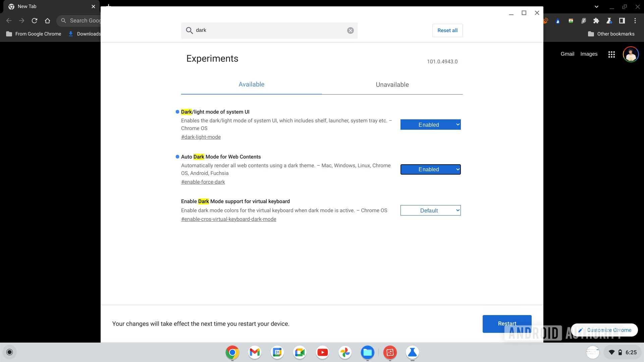Screen dimensions: 644x362
Task: Expand virtual keyboard dark mode dropdown
Action: 430,210
